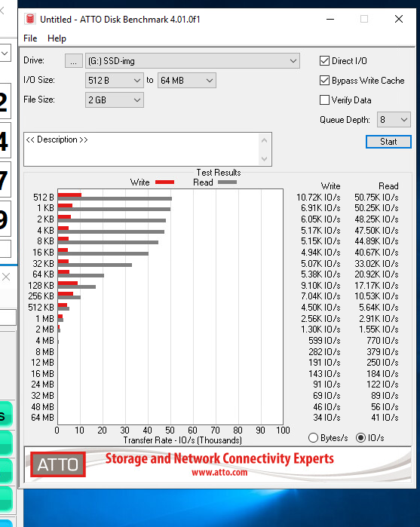
Task: Click the Storage and Network Connectivity Experts banner text
Action: coord(219,458)
